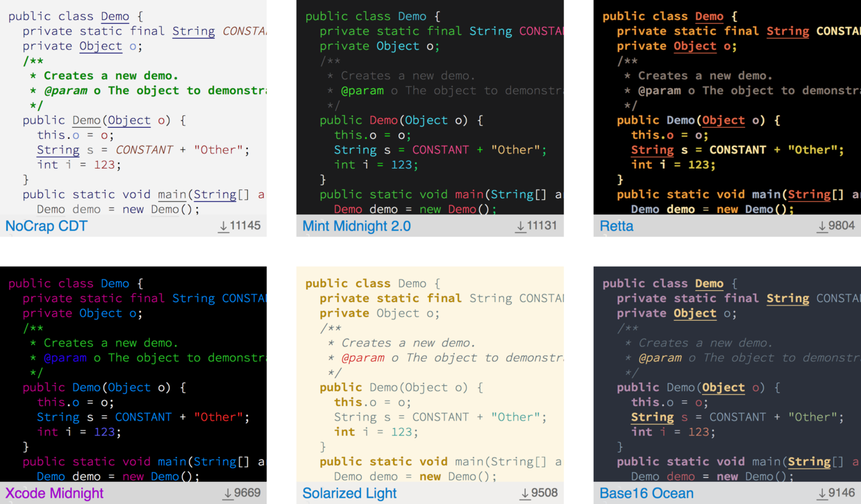Click the Retta code preview thumbnail
861x504 pixels.
click(x=727, y=107)
